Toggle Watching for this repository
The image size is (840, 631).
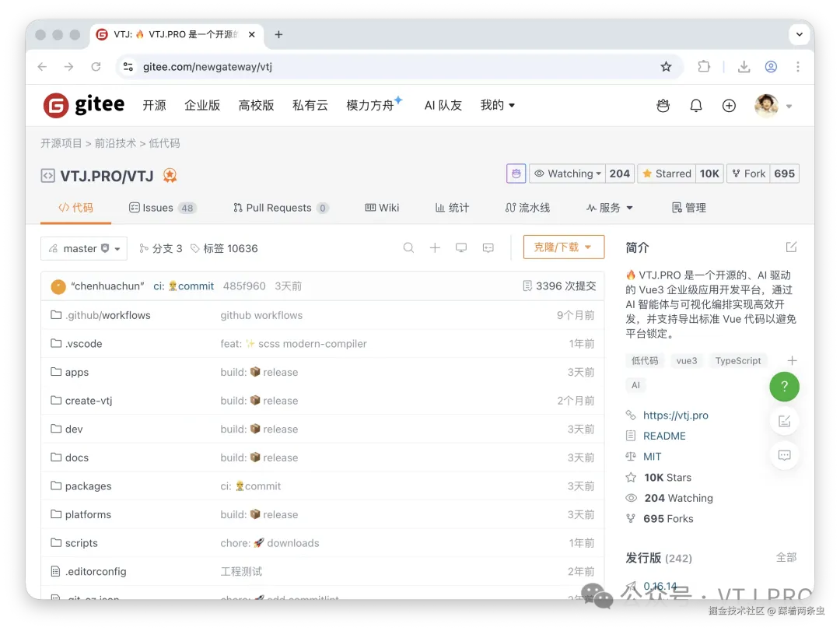(x=567, y=173)
